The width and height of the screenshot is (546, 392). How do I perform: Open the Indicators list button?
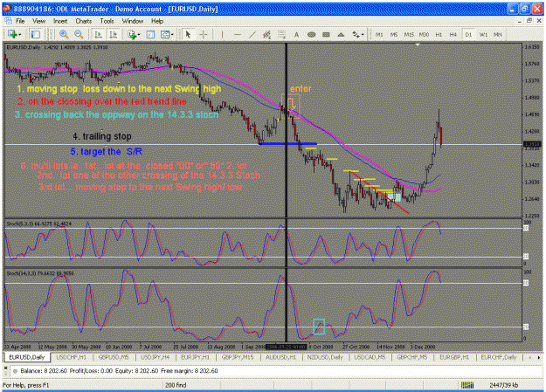[132, 34]
